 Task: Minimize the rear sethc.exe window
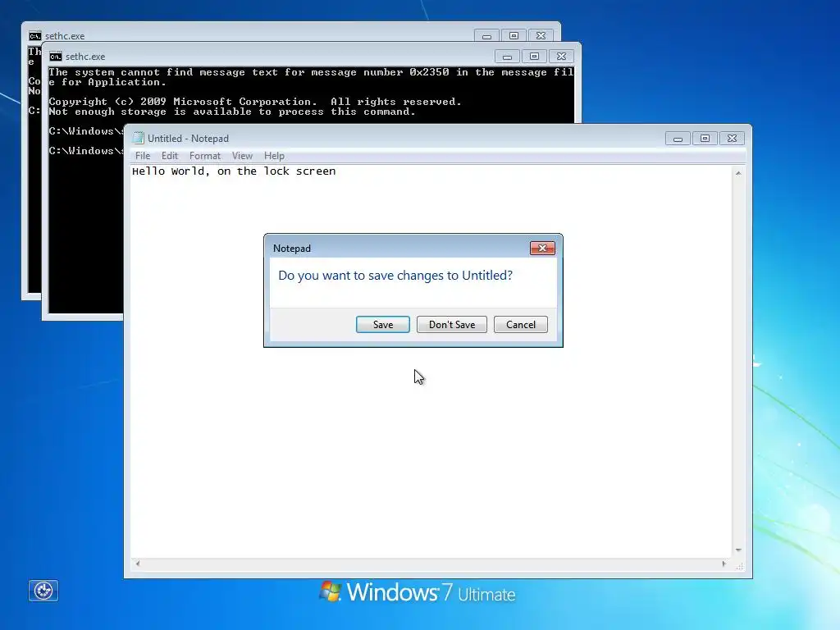click(x=486, y=36)
